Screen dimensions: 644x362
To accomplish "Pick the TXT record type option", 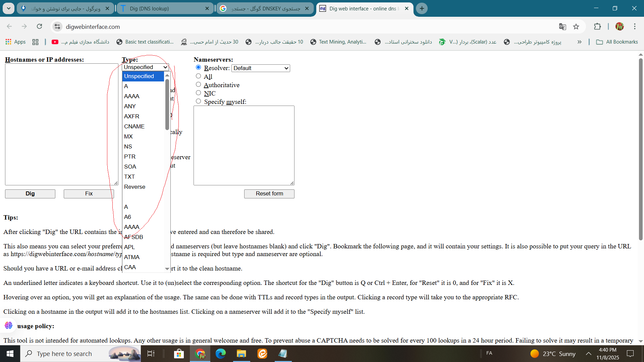I will pos(129,177).
